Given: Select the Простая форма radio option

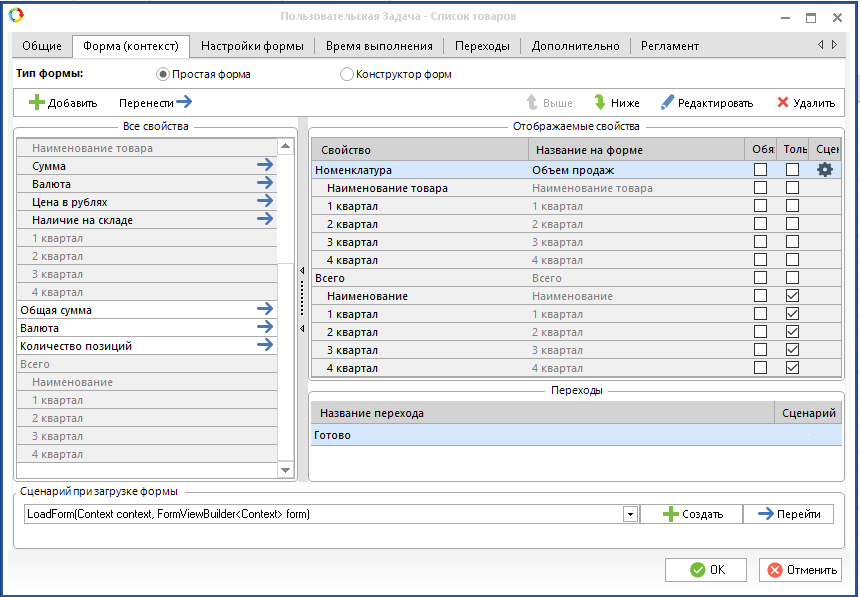Looking at the screenshot, I should coord(163,74).
